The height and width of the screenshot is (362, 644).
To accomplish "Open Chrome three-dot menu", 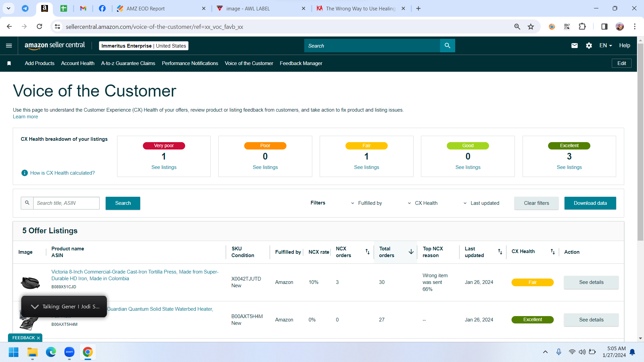I will pyautogui.click(x=635, y=26).
